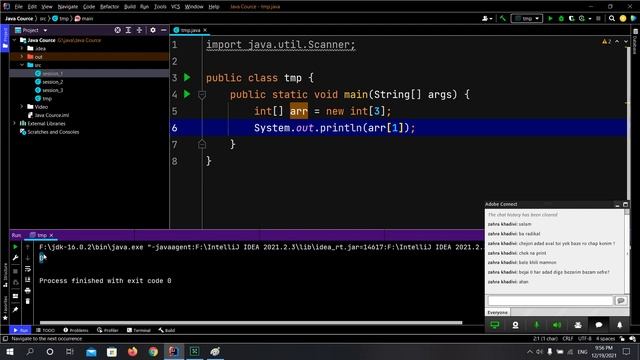
Task: Click the run gutter arrow beside line 3
Action: pos(187,77)
